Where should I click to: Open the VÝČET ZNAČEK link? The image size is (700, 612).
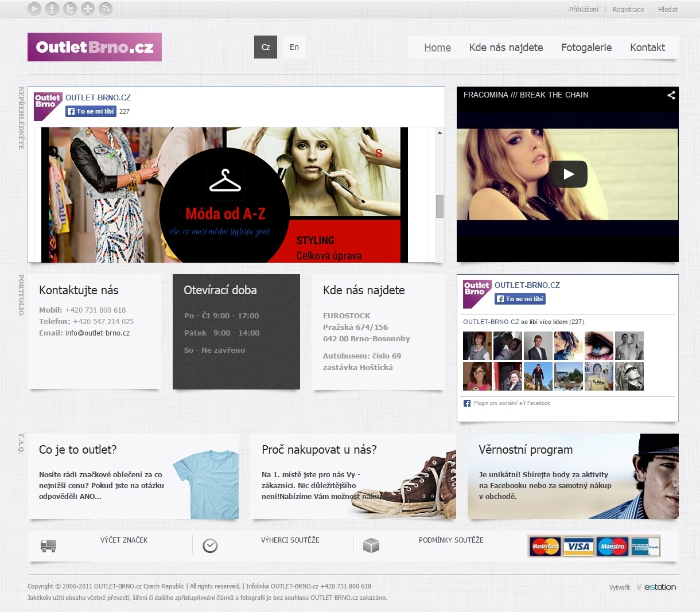click(x=124, y=540)
